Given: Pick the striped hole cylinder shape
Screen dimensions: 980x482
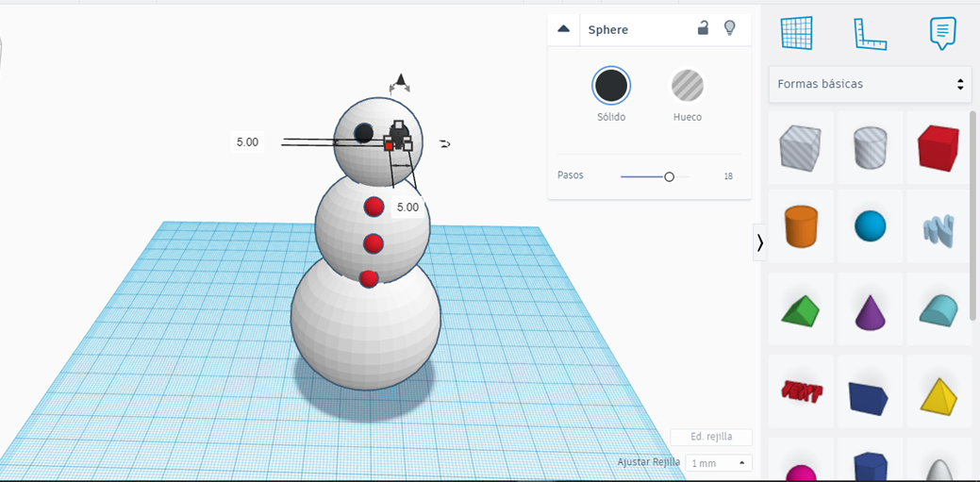Looking at the screenshot, I should pos(871,147).
